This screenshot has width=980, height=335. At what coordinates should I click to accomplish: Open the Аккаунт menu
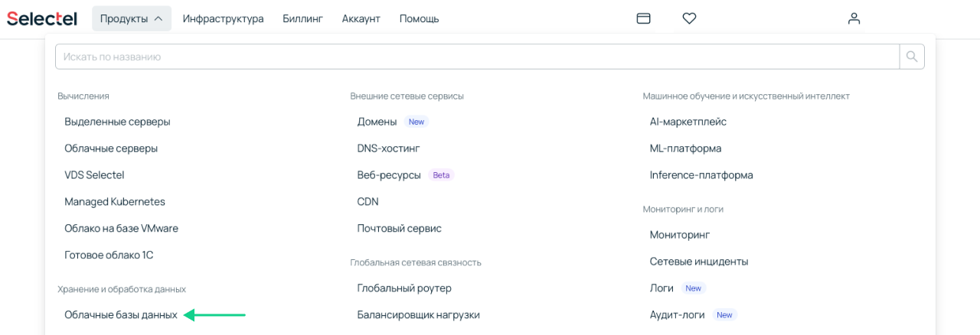[x=361, y=18]
